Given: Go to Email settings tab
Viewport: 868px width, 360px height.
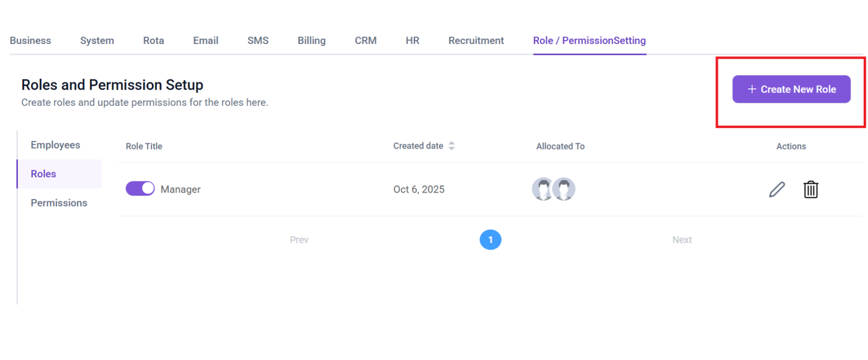Looking at the screenshot, I should (206, 41).
